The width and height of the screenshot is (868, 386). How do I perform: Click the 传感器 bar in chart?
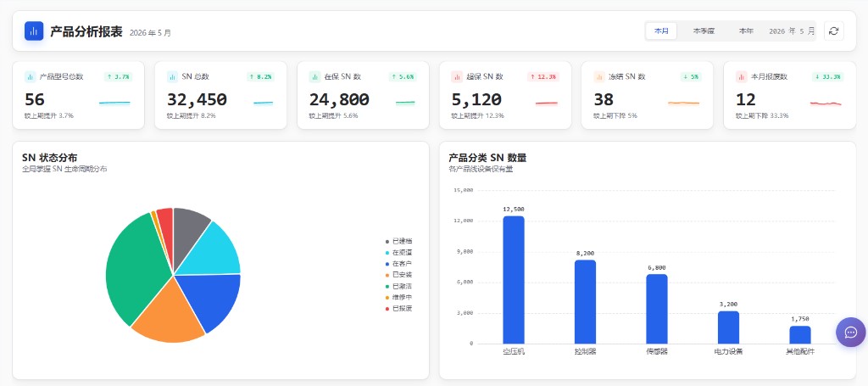coord(657,309)
